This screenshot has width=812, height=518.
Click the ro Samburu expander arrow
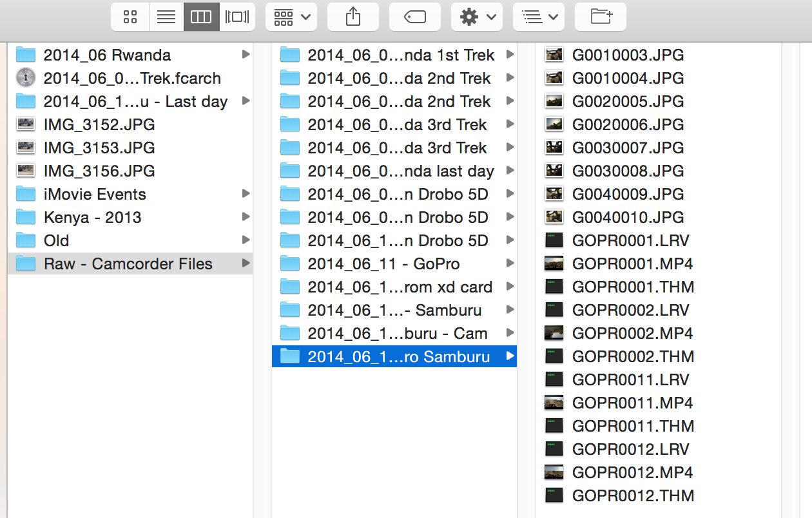(x=510, y=356)
